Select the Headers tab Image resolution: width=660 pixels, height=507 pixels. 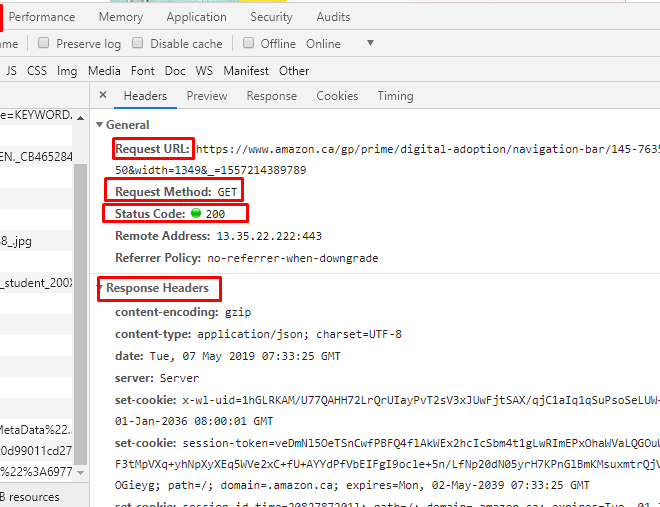coord(145,96)
